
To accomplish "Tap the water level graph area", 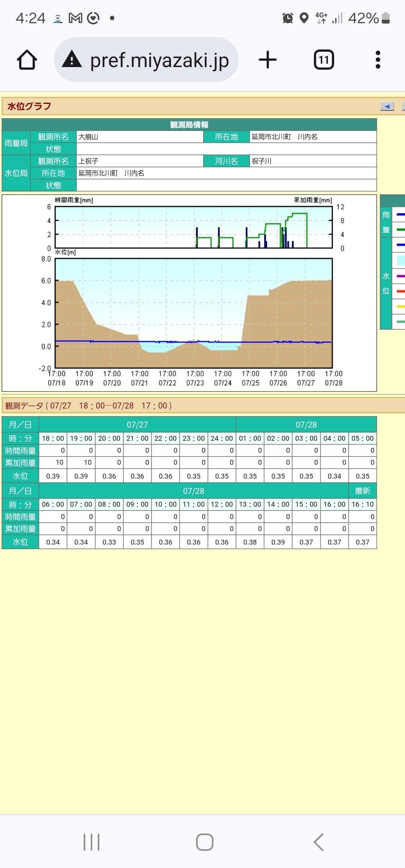I will pos(193,313).
